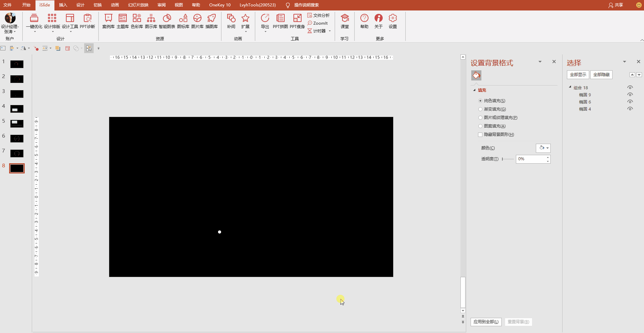The height and width of the screenshot is (333, 644).
Task: Open the 图片库 picture library
Action: pyautogui.click(x=197, y=21)
